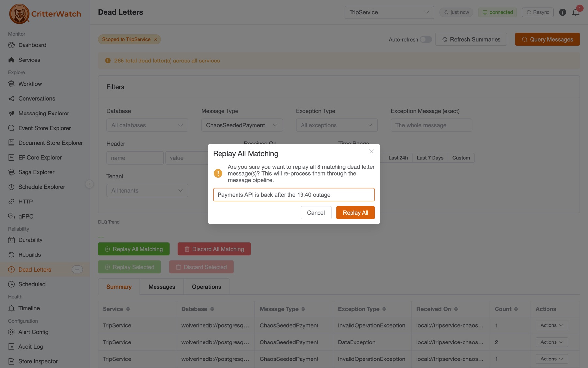Click the Exception Message exact input

(432, 125)
